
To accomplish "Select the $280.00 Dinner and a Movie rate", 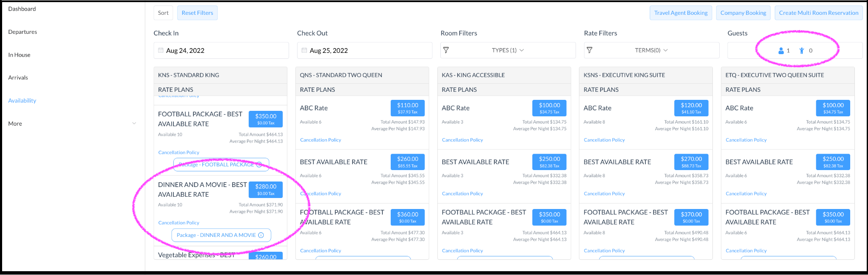I will 266,189.
